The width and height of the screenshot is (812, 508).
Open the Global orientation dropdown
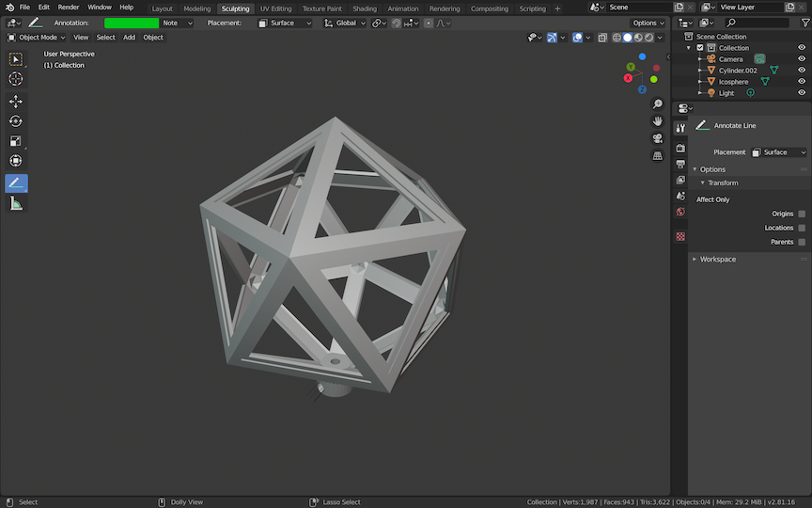tap(346, 23)
